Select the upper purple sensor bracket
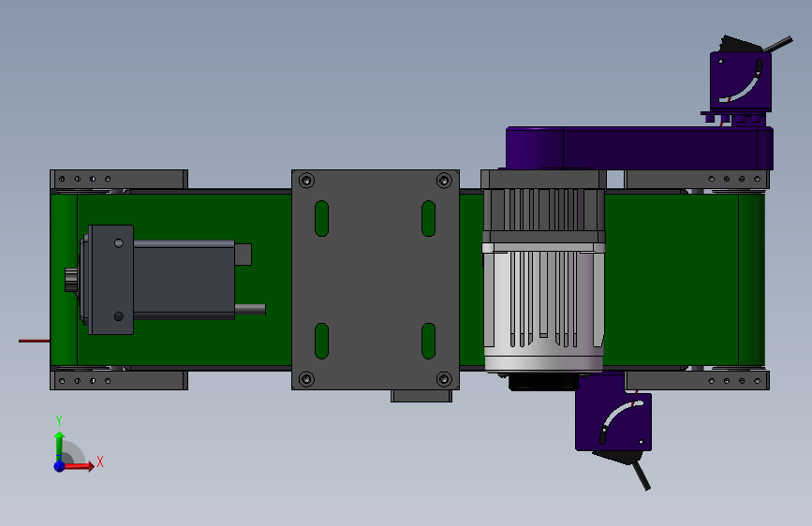 [741, 80]
